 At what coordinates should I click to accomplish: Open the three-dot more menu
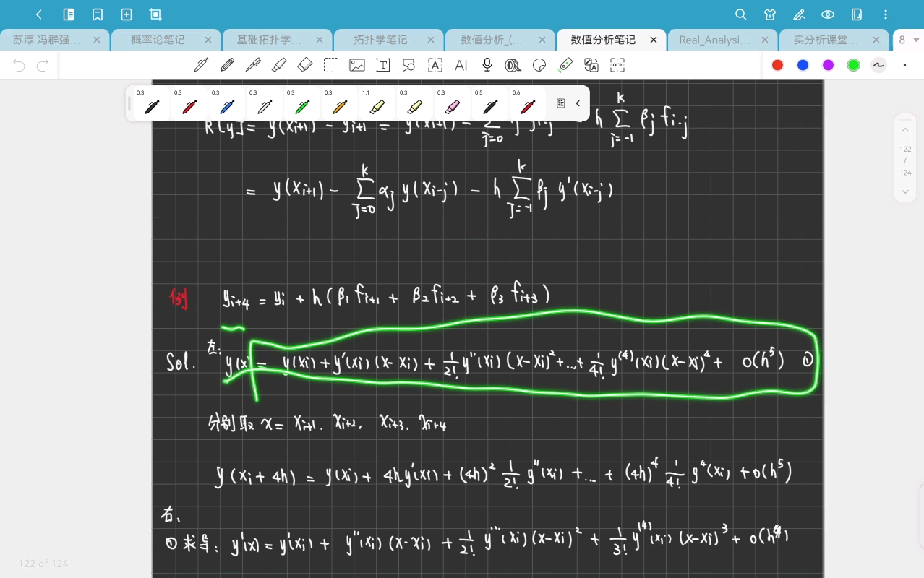click(x=886, y=14)
